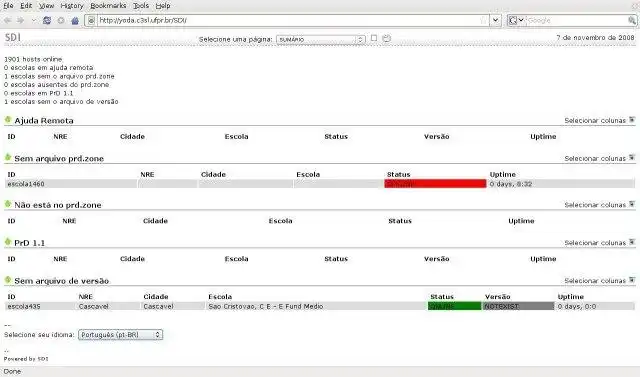Viewport: 640px width, 377px height.
Task: Click the Uptime value '0 days, 0:32'
Action: click(x=511, y=184)
